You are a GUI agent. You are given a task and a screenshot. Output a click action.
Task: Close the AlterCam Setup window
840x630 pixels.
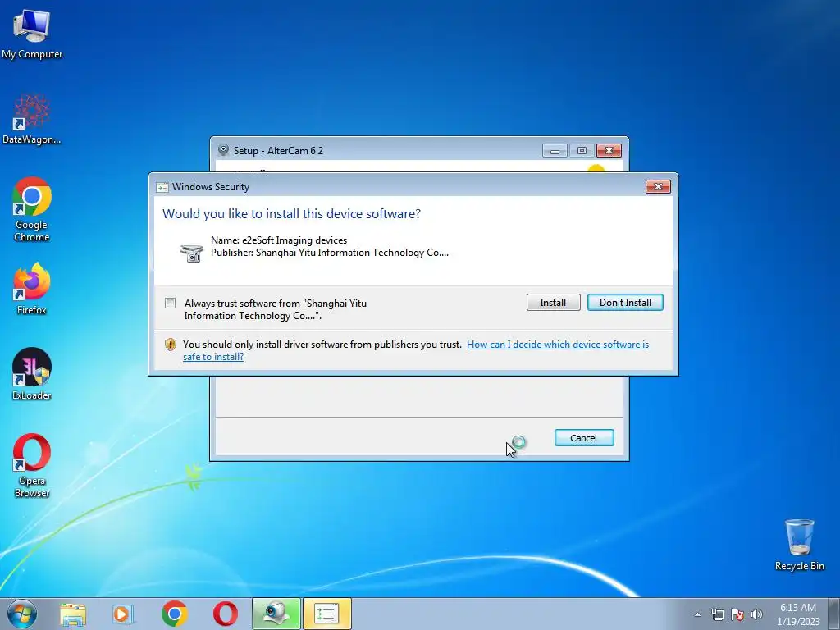(609, 151)
